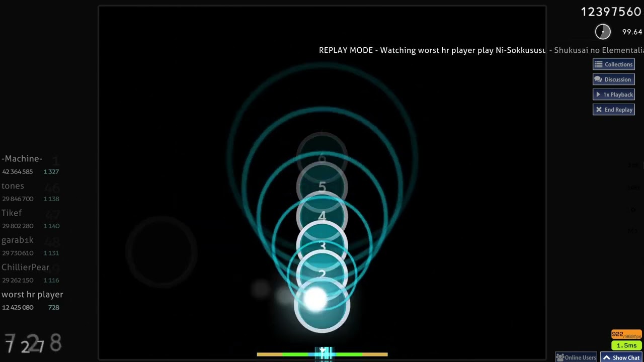This screenshot has height=362, width=644.
Task: Click the hit error bar below the playfield
Action: [x=322, y=354]
